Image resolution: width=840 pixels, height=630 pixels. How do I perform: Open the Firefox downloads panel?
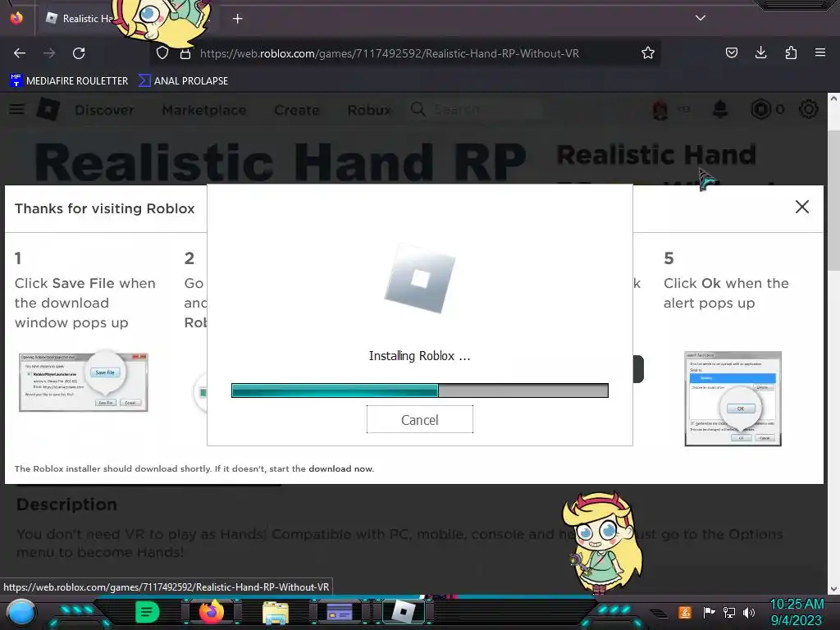(x=760, y=52)
